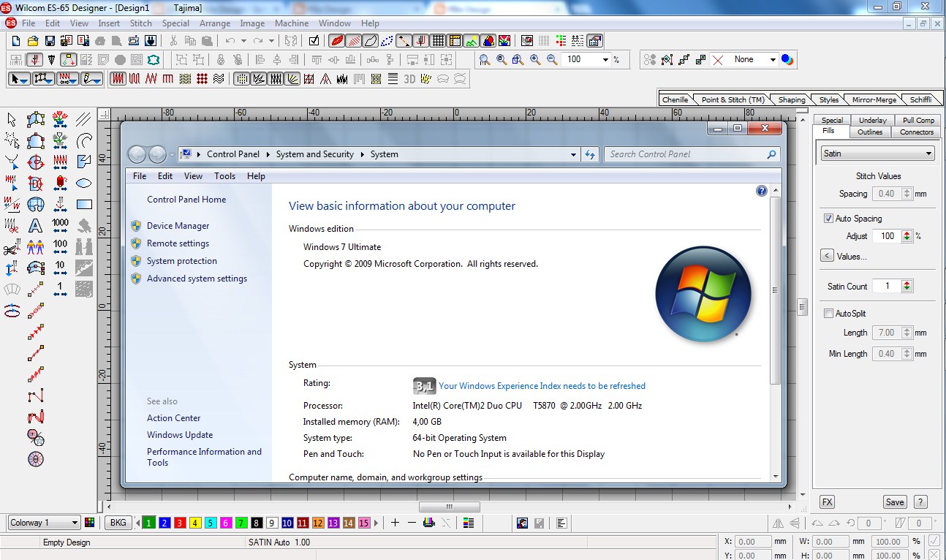Toggle Object Properties docker icon
This screenshot has height=560, width=946.
pyautogui.click(x=594, y=41)
